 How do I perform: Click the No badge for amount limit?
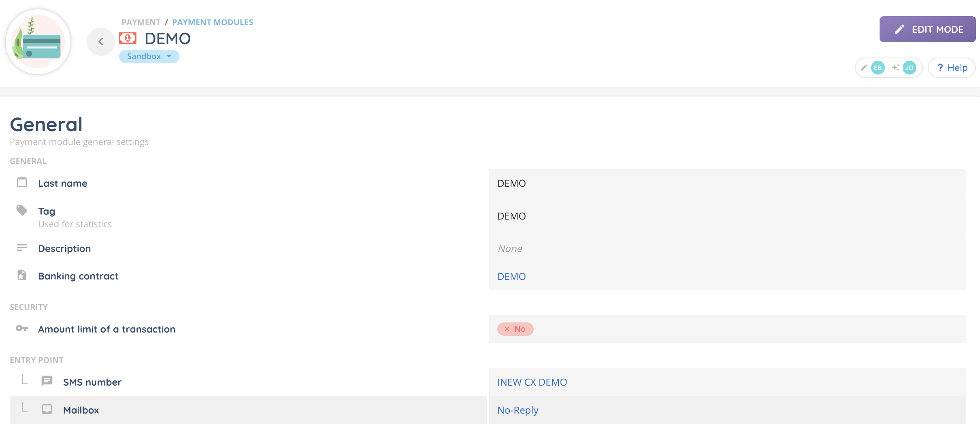[x=515, y=329]
